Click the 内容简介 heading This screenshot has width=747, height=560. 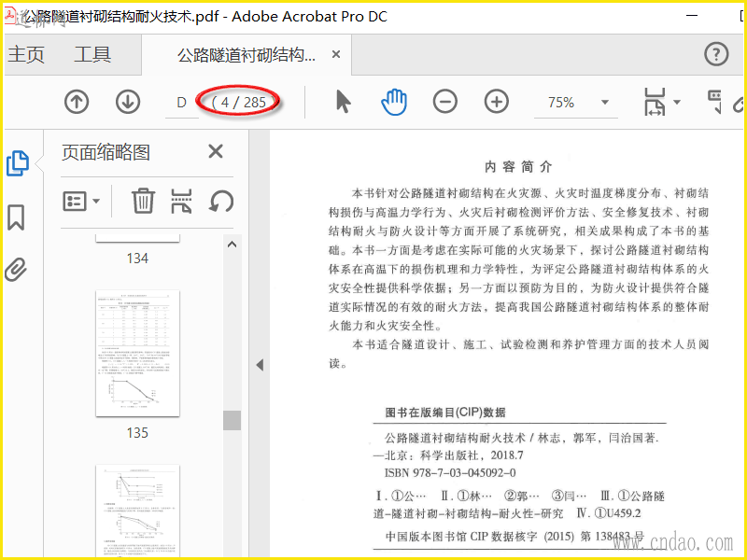pos(518,167)
